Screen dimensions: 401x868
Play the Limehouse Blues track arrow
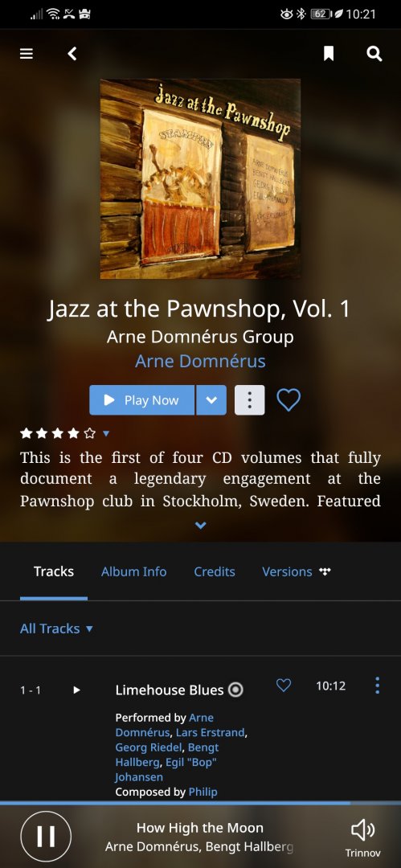pyautogui.click(x=77, y=690)
